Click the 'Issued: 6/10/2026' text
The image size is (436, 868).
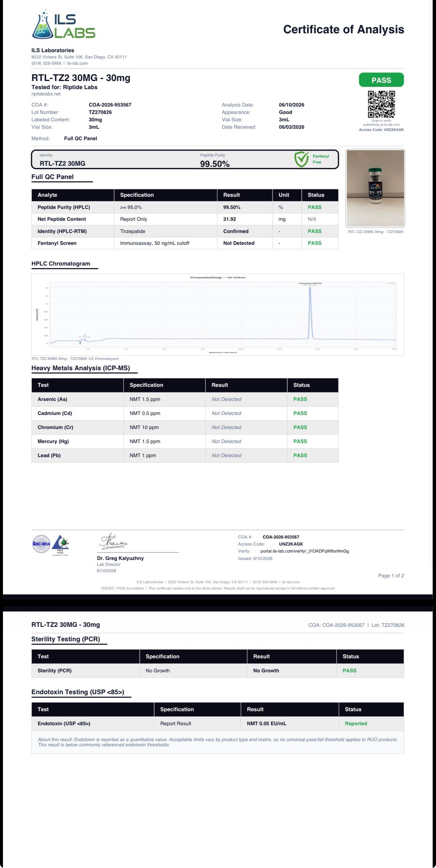click(x=255, y=558)
